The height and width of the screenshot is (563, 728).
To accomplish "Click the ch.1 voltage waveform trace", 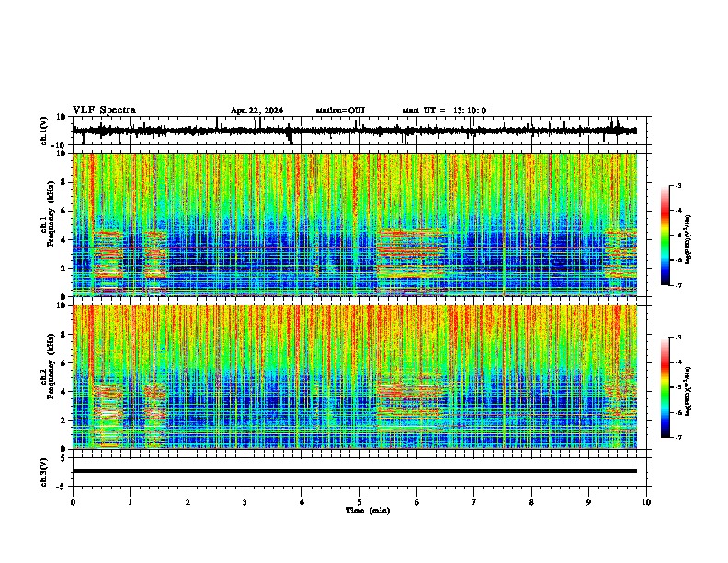I will click(x=354, y=131).
